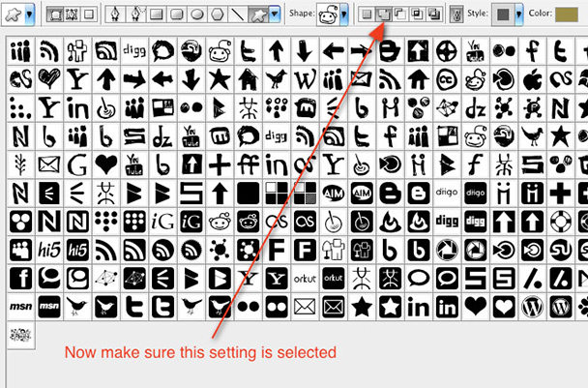588x388 pixels.
Task: Select the Fill pixels mode button
Action: coord(89,15)
